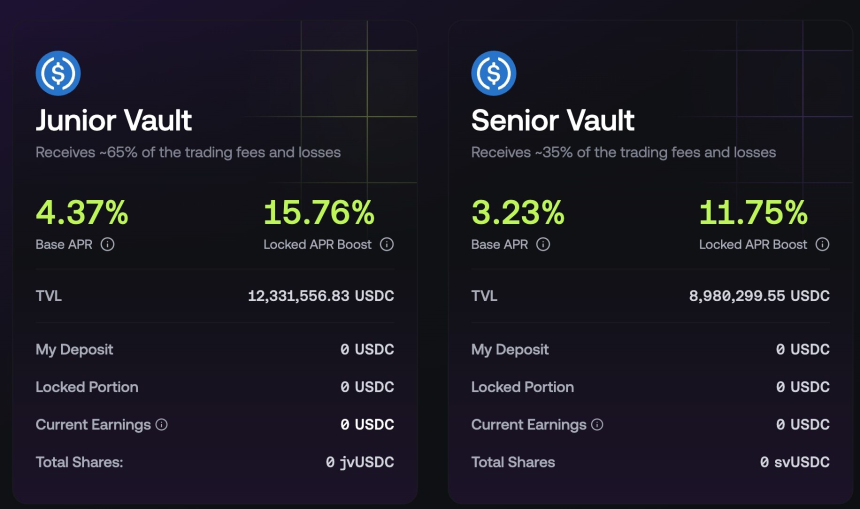The image size is (860, 509).
Task: Click the 15.76% Locked APR Boost value
Action: [319, 212]
